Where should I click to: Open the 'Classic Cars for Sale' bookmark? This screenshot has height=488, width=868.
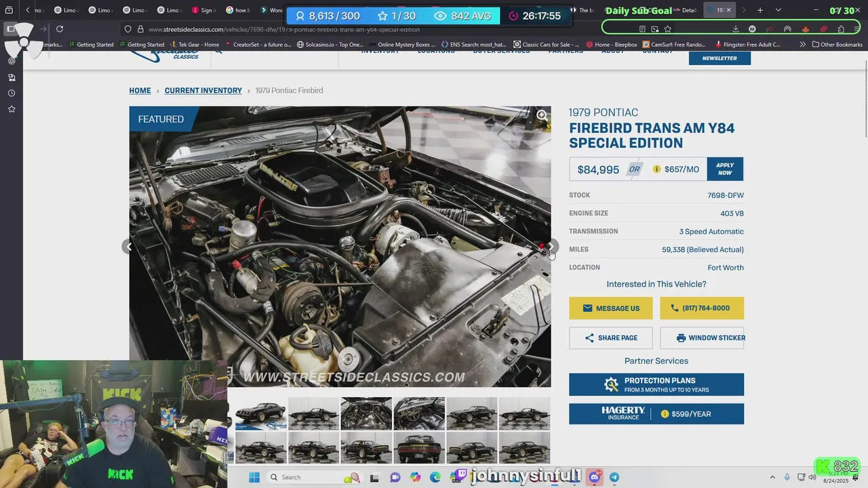[x=546, y=45]
